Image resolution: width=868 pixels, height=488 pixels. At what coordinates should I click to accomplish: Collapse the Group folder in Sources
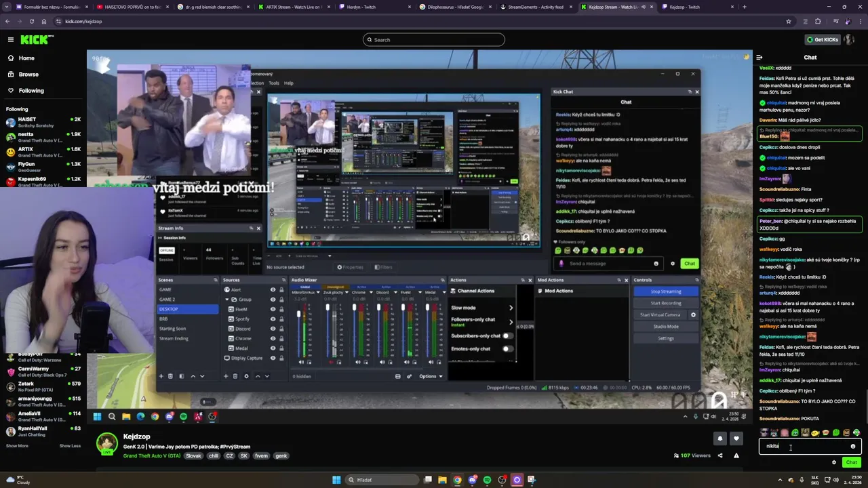coord(227,299)
